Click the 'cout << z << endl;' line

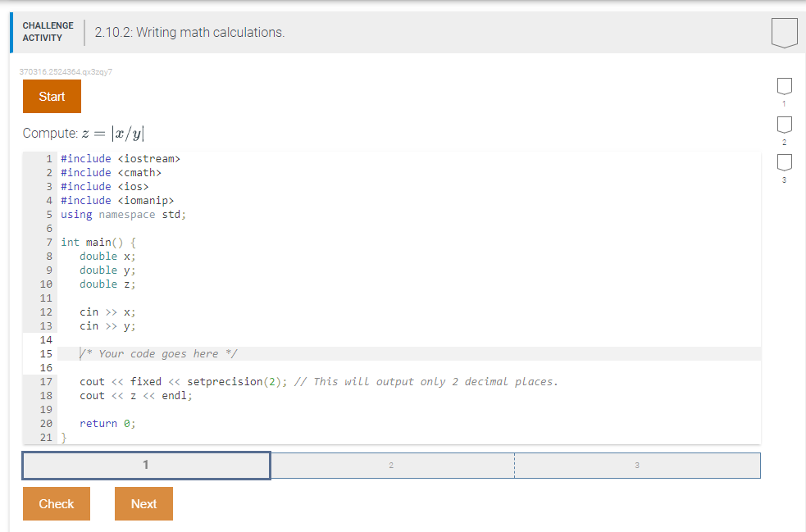(136, 395)
